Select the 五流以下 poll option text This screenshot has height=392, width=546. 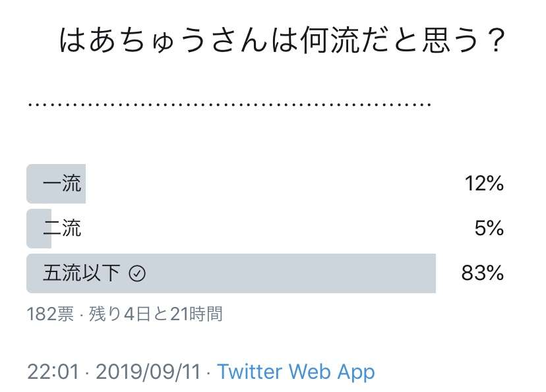click(x=82, y=273)
